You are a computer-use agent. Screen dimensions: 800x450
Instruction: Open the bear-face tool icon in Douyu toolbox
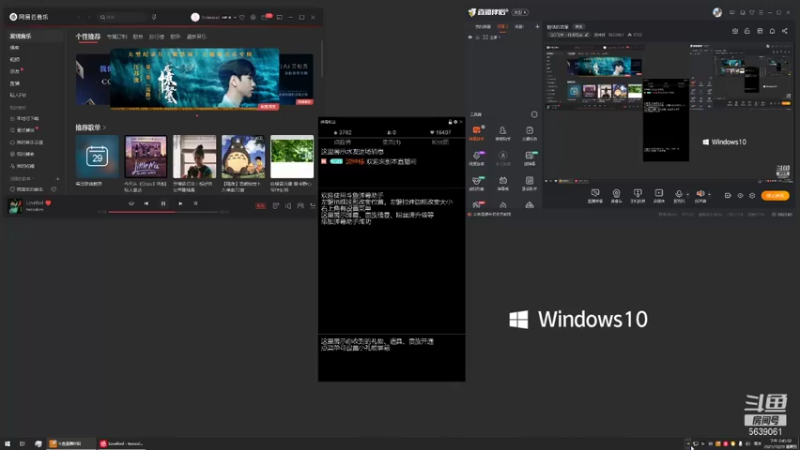pyautogui.click(x=477, y=183)
